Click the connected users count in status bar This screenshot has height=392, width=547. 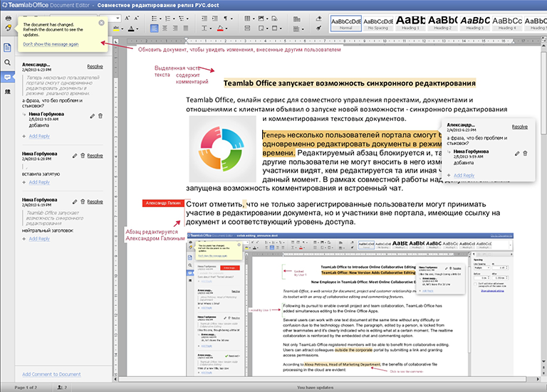(62, 387)
